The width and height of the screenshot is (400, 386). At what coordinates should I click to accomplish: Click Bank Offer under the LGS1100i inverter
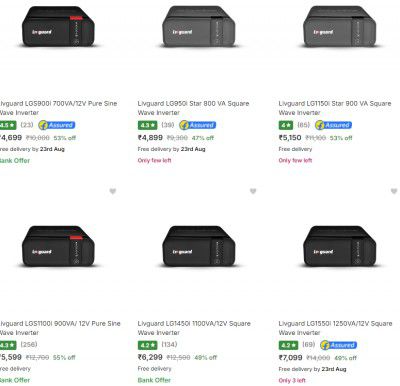[15, 380]
